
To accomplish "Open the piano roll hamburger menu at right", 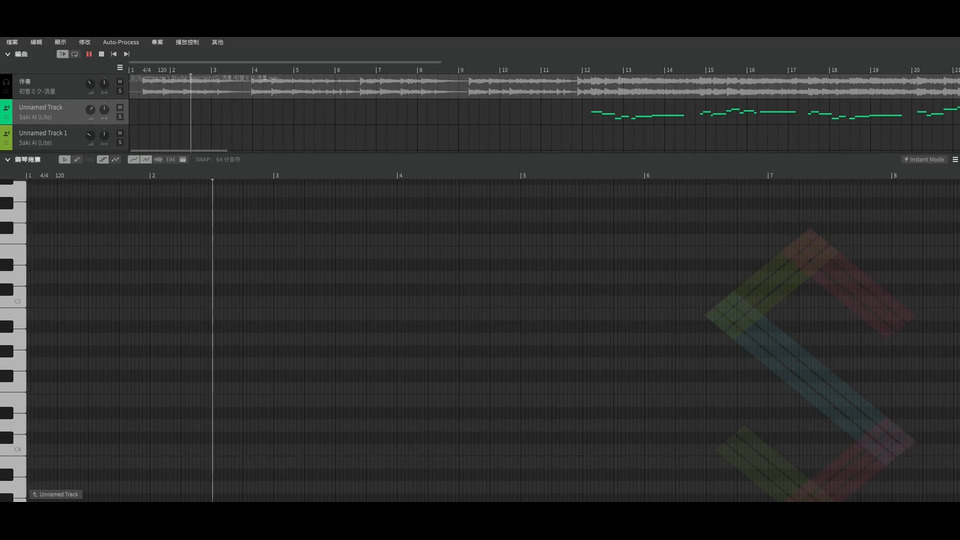I will 955,159.
